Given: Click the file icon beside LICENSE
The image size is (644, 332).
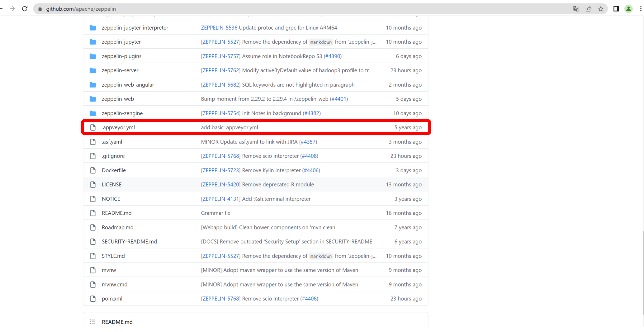Looking at the screenshot, I should click(93, 184).
